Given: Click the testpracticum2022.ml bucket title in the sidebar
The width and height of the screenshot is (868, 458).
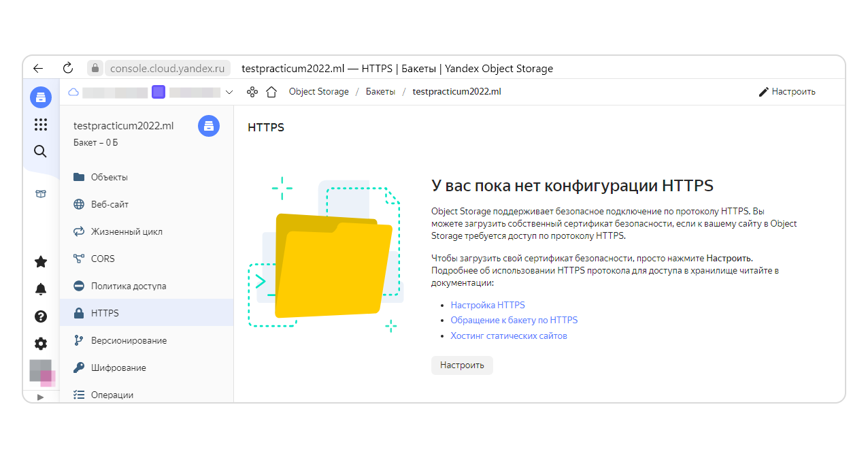Looking at the screenshot, I should click(124, 126).
